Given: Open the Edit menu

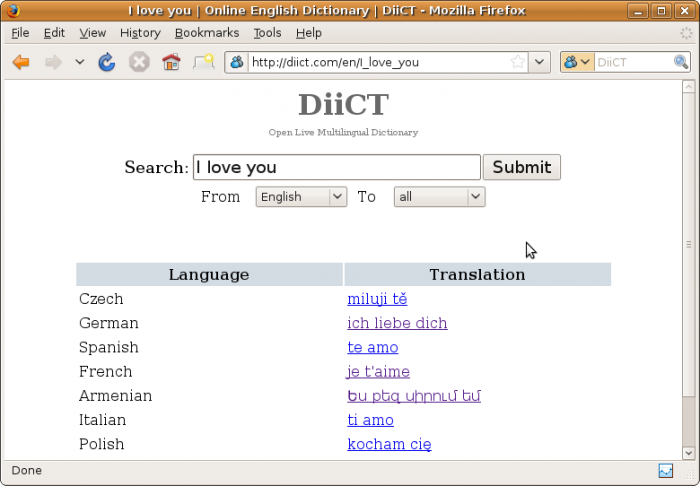Looking at the screenshot, I should pyautogui.click(x=54, y=33).
